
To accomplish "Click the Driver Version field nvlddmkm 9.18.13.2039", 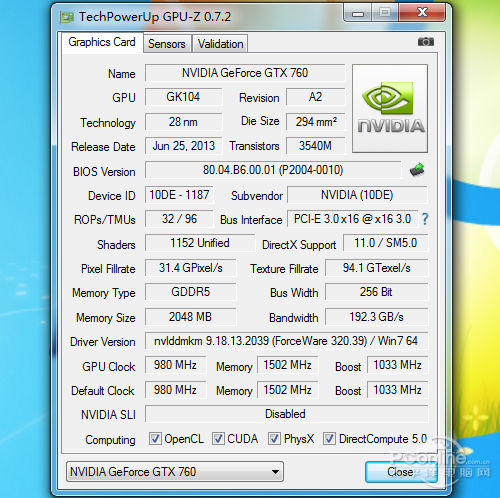I will pos(286,341).
